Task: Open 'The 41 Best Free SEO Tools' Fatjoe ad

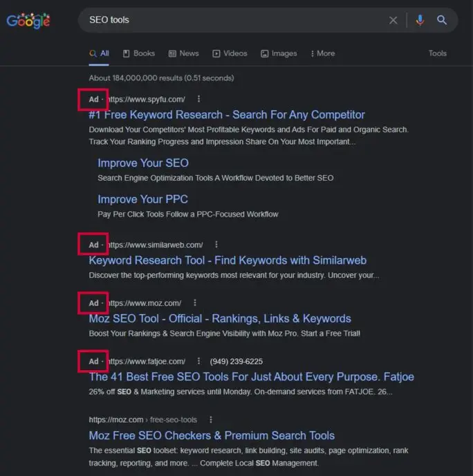Action: (x=251, y=377)
